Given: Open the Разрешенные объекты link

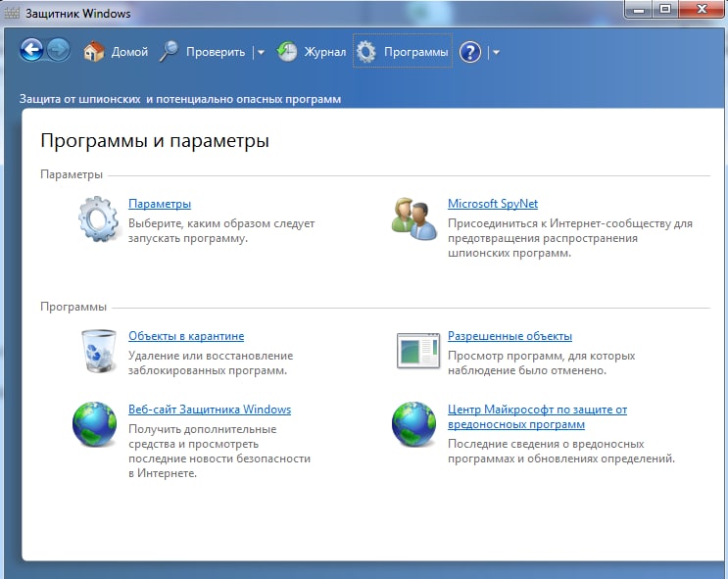Looking at the screenshot, I should pos(510,336).
